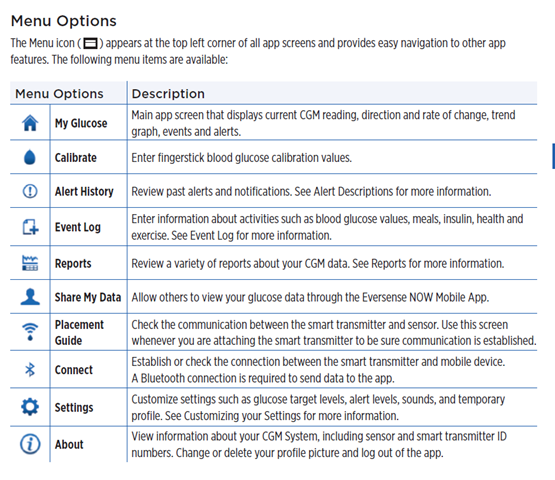Click the Reports menu label
The width and height of the screenshot is (555, 480).
pyautogui.click(x=73, y=264)
